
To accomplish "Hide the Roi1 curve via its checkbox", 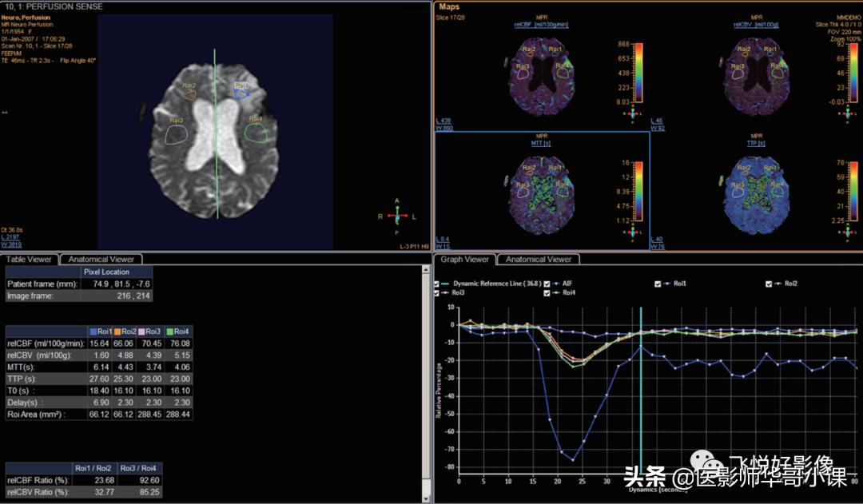I will click(x=658, y=284).
